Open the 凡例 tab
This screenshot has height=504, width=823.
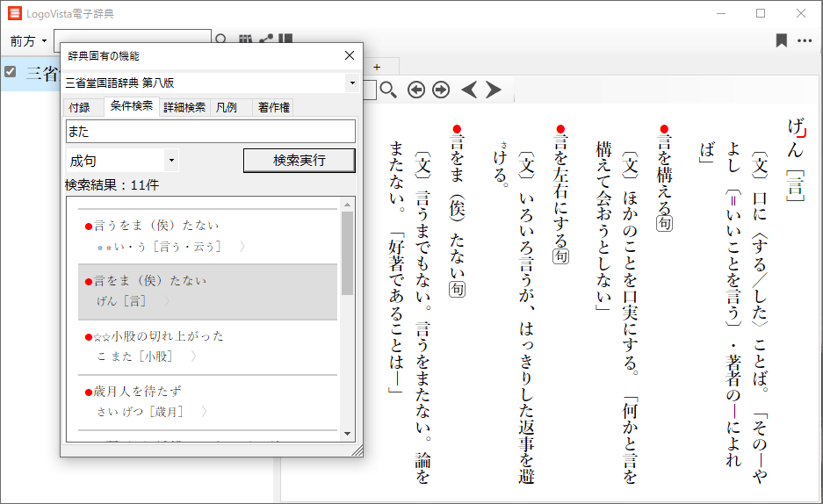click(x=226, y=107)
